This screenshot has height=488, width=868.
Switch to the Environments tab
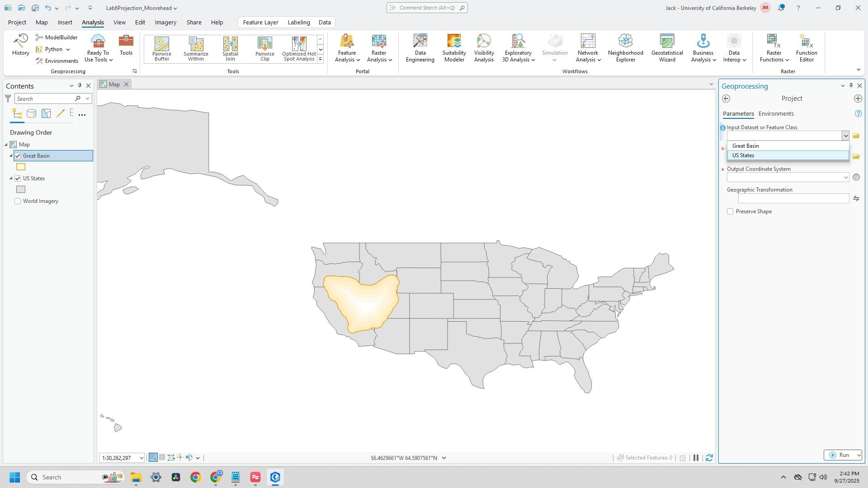(x=776, y=114)
